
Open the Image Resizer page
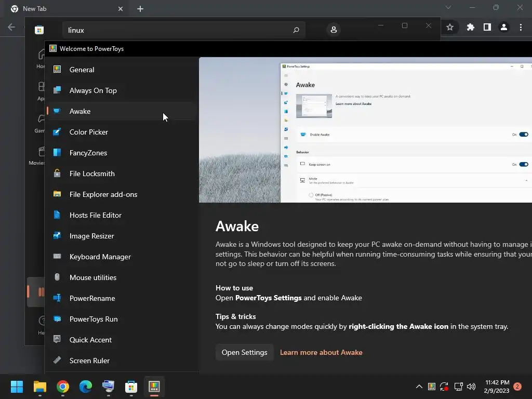[x=121, y=236]
